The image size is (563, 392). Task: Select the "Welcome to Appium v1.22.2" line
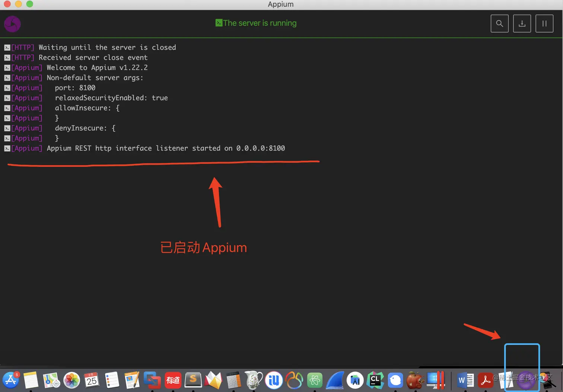(97, 67)
